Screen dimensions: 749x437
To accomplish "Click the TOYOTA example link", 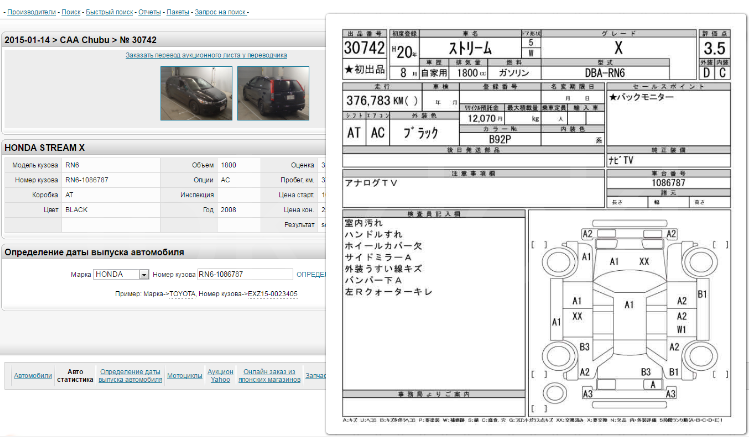I will [x=182, y=294].
